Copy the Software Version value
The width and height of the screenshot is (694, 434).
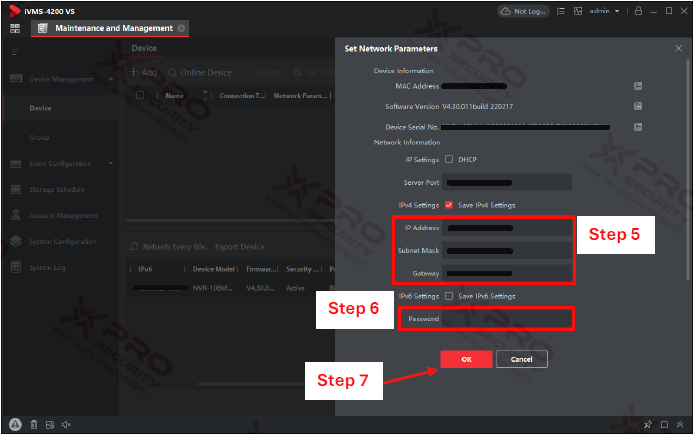point(638,106)
